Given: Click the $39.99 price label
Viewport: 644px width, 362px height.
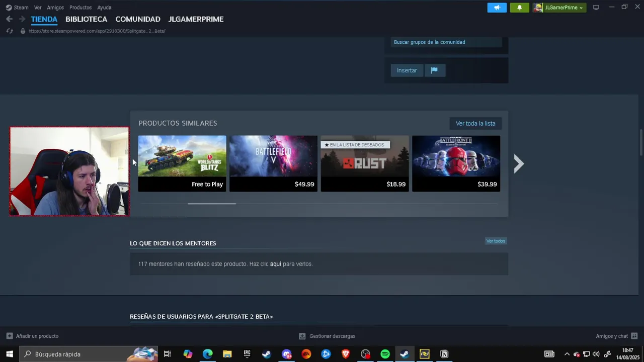Looking at the screenshot, I should 487,185.
